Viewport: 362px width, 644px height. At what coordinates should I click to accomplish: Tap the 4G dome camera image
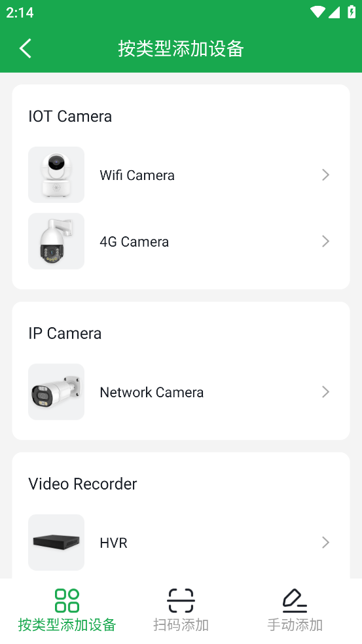click(56, 241)
